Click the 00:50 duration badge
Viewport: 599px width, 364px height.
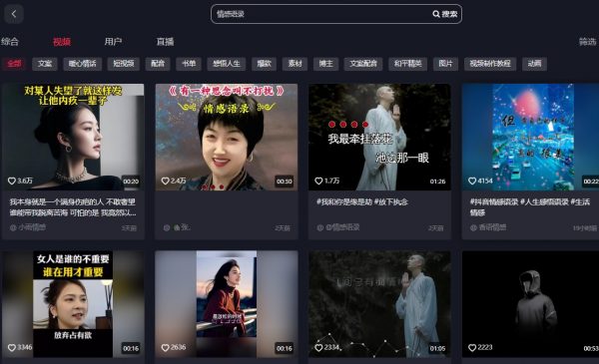pyautogui.click(x=285, y=182)
